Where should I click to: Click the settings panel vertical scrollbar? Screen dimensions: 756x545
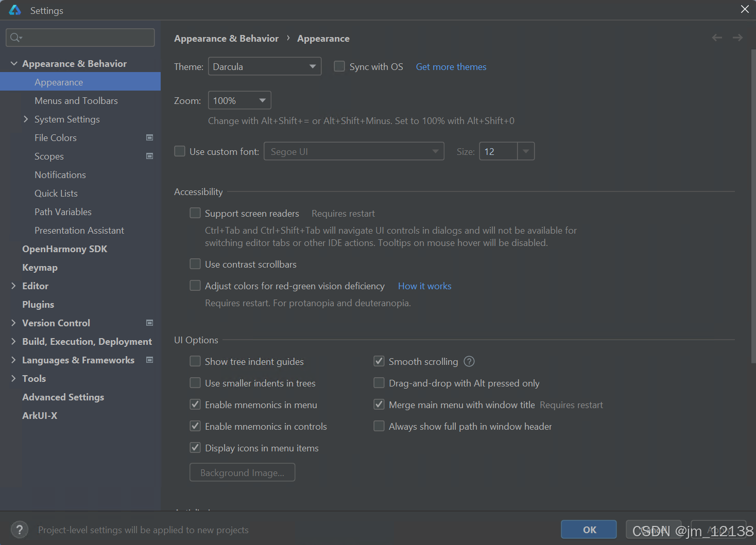(753, 206)
